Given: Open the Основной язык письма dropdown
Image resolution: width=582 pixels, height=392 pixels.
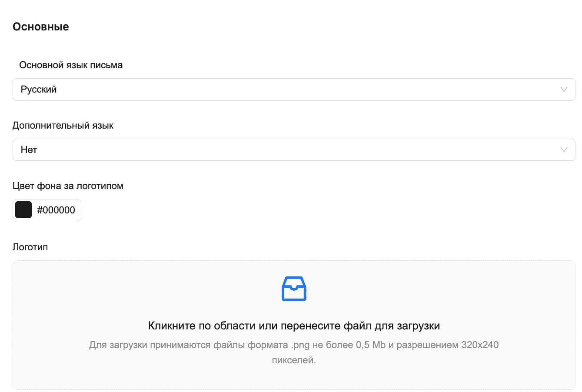Looking at the screenshot, I should (x=294, y=90).
